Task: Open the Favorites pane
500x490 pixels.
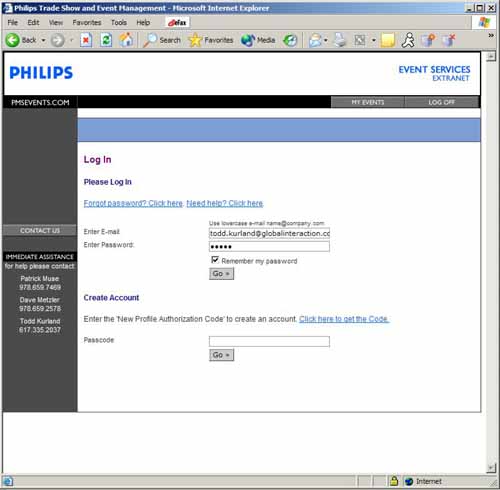Action: click(x=211, y=40)
